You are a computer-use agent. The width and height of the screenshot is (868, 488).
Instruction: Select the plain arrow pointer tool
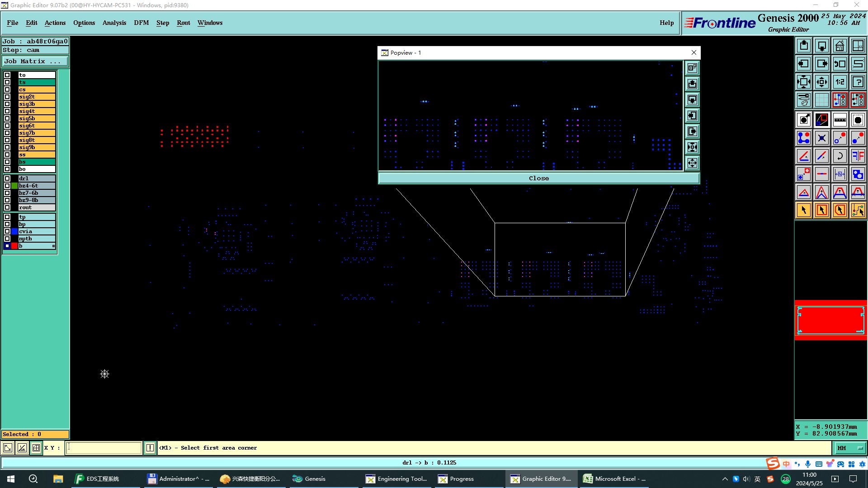point(803,210)
